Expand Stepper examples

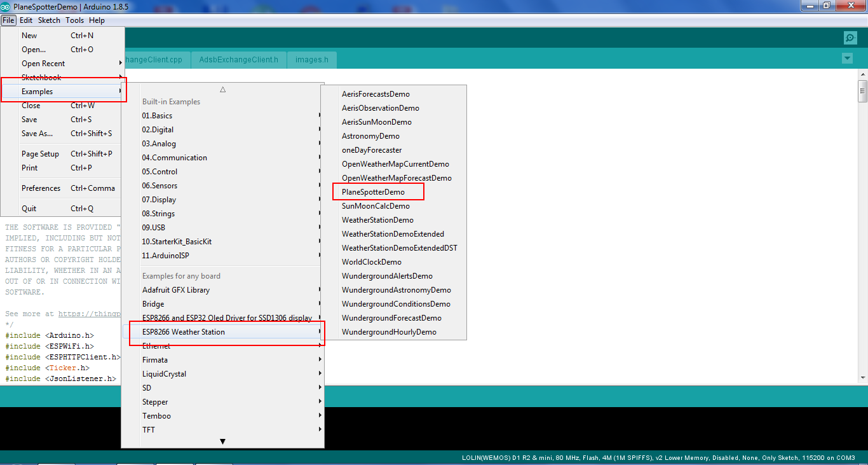pos(223,402)
